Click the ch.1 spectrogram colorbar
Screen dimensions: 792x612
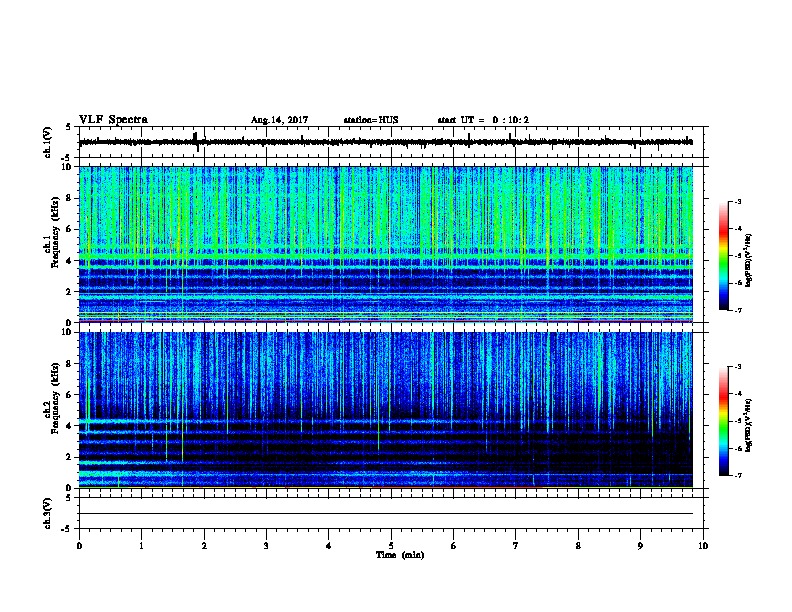coord(723,256)
